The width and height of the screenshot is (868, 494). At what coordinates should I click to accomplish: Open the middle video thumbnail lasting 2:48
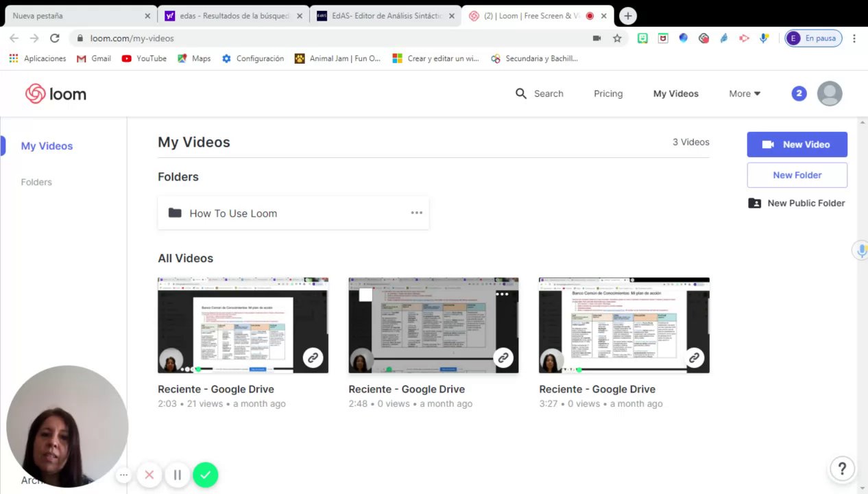pos(433,325)
